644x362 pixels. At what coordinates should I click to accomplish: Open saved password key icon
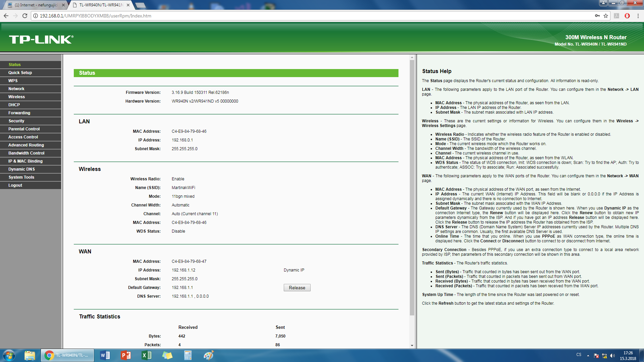point(597,16)
